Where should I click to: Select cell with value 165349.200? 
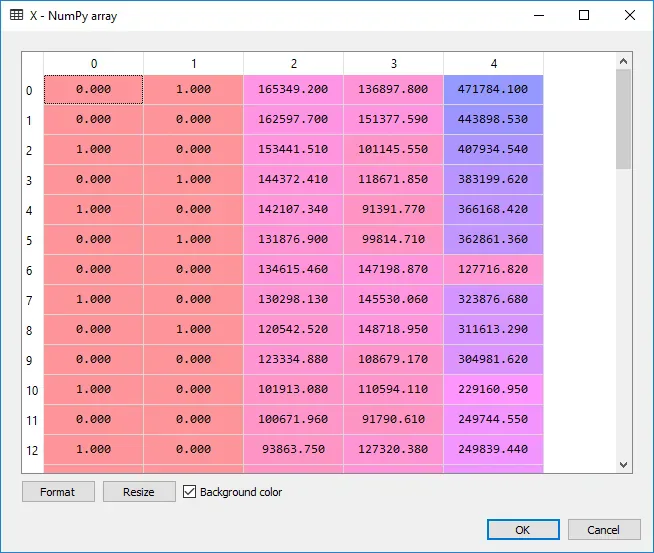[294, 90]
